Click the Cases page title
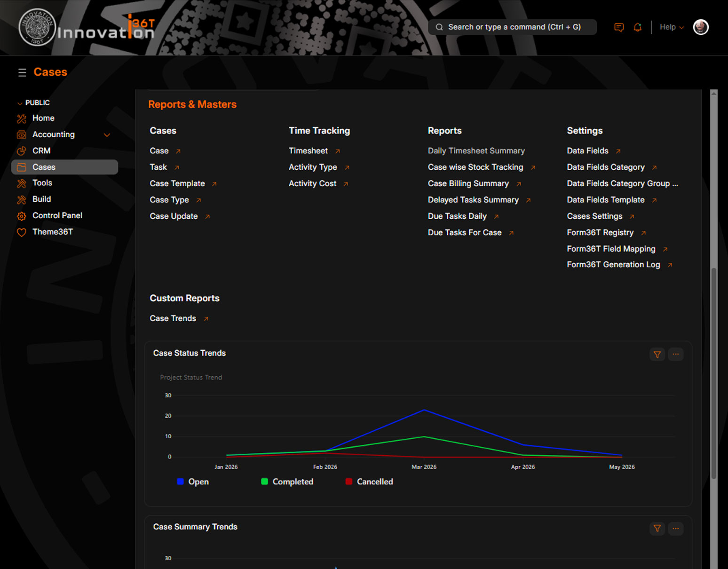The image size is (728, 569). [50, 72]
